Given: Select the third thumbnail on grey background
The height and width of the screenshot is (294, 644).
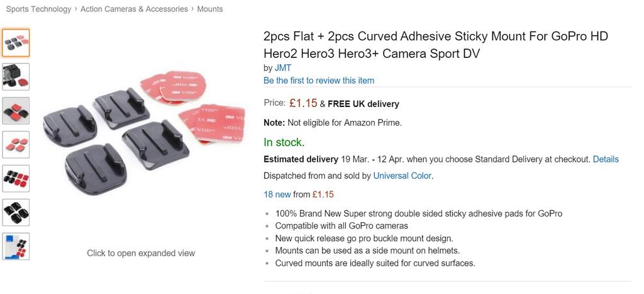Looking at the screenshot, I should point(15,111).
